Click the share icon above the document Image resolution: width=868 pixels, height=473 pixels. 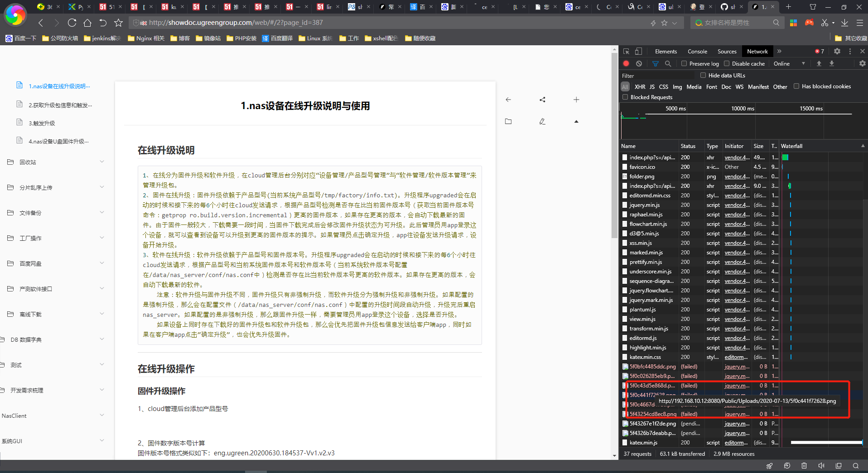542,100
